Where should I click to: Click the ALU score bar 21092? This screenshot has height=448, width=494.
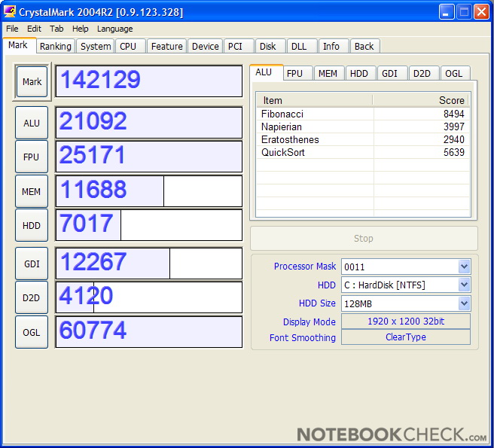click(148, 123)
